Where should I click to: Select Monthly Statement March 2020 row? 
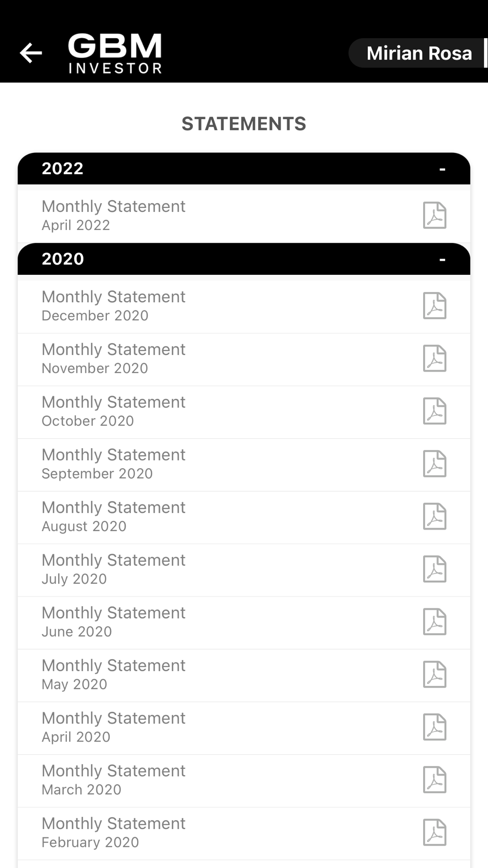[244, 781]
